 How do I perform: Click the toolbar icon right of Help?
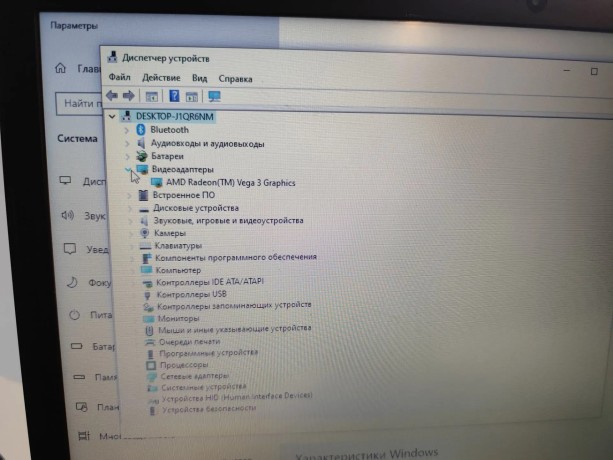[192, 97]
